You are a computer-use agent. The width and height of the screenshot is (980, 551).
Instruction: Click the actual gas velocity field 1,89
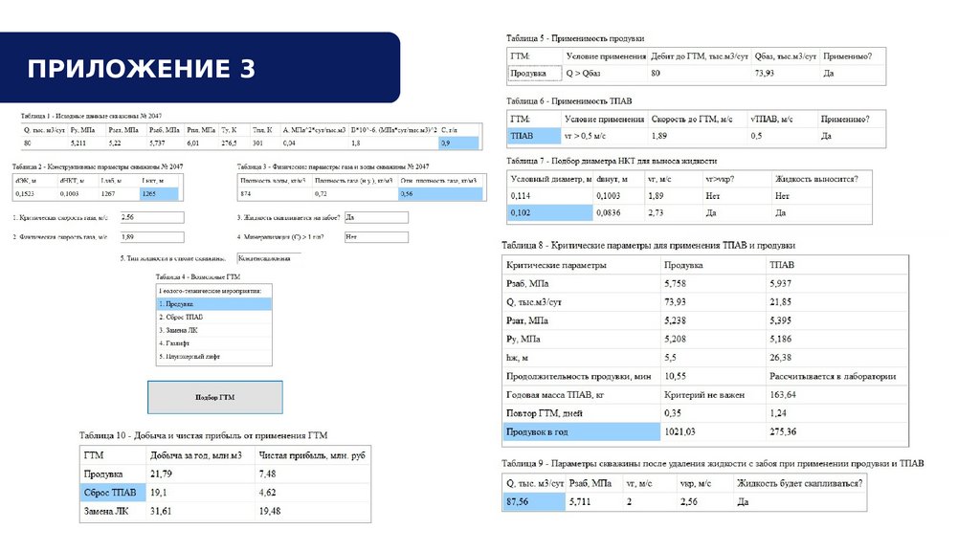(x=152, y=237)
